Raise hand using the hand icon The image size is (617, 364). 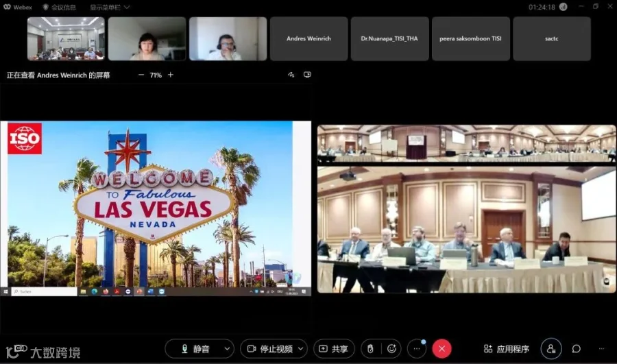point(370,349)
